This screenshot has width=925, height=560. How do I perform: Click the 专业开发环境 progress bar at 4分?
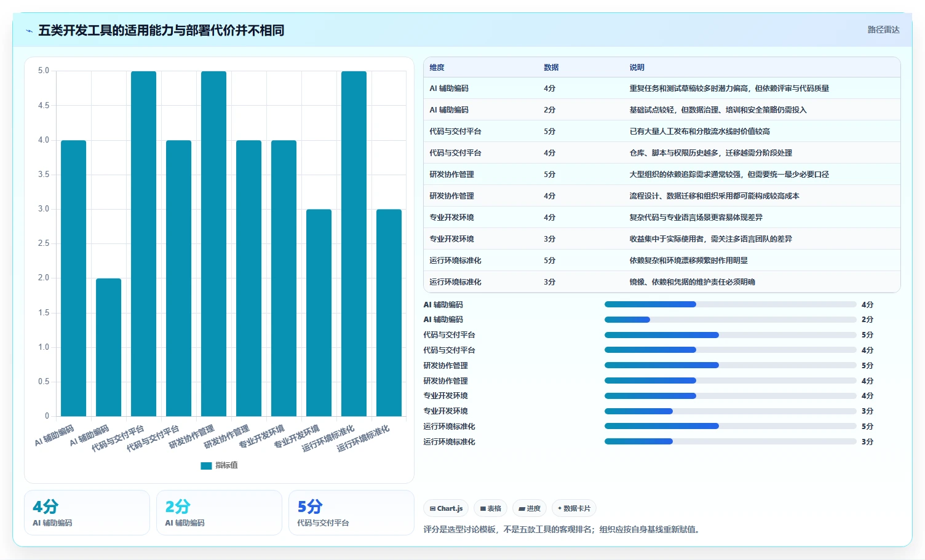point(730,396)
